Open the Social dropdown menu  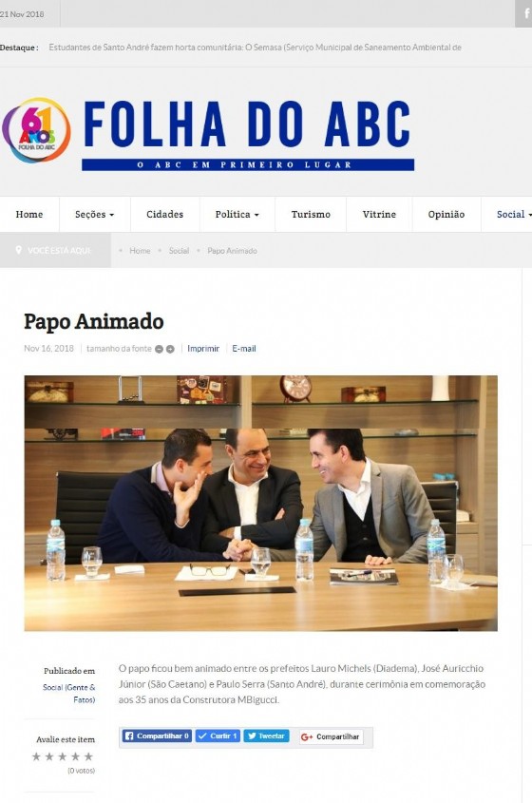click(514, 214)
